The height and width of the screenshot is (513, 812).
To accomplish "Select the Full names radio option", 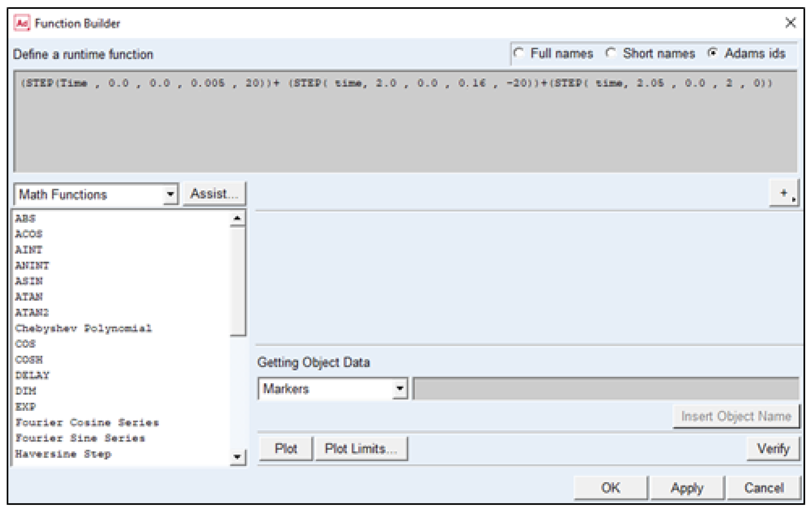I will 519,53.
